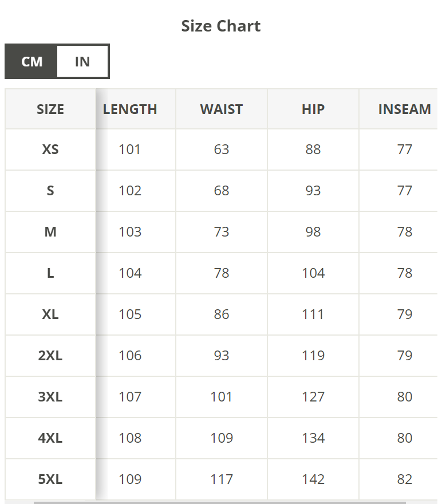Select the M size row label

point(50,232)
